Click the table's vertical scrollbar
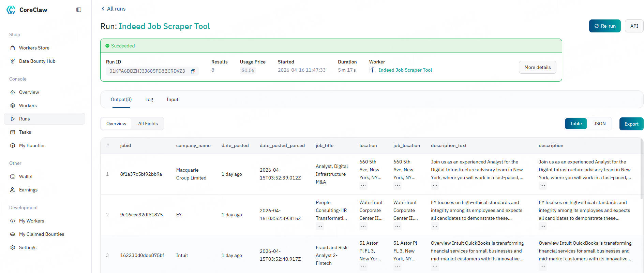This screenshot has width=644, height=273. [x=641, y=171]
